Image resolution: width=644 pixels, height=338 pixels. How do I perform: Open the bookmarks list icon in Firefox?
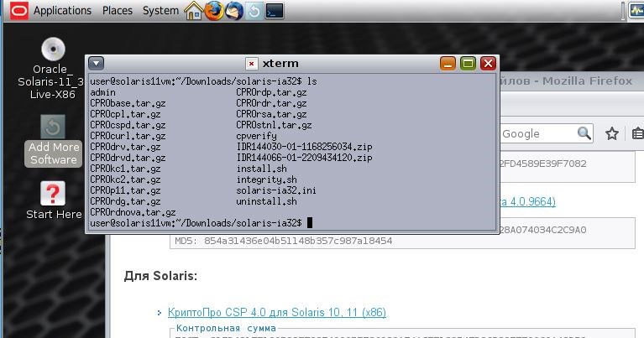click(x=638, y=133)
